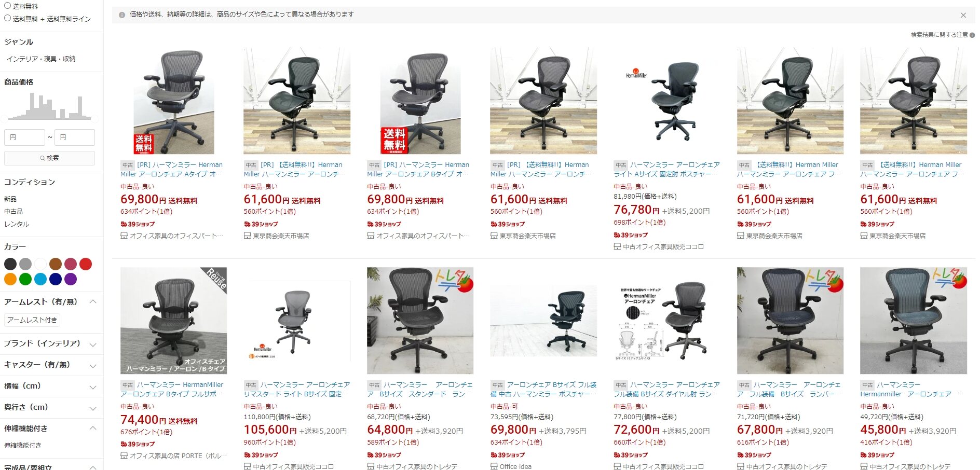980x470 pixels.
Task: Choose the black color swatch
Action: click(10, 264)
